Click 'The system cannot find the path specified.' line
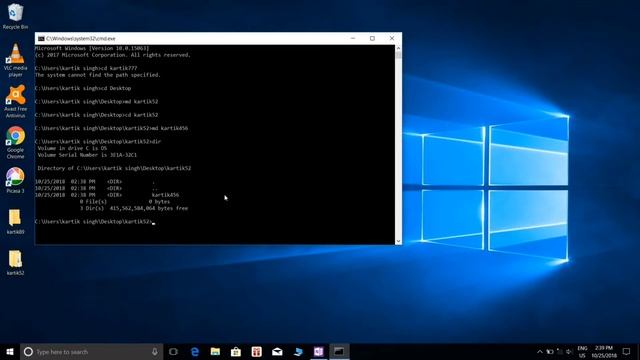The height and width of the screenshot is (360, 640). (98, 75)
